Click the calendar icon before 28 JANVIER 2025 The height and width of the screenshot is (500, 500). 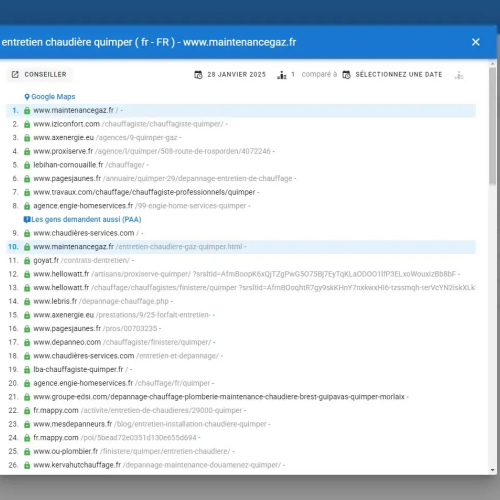[198, 75]
